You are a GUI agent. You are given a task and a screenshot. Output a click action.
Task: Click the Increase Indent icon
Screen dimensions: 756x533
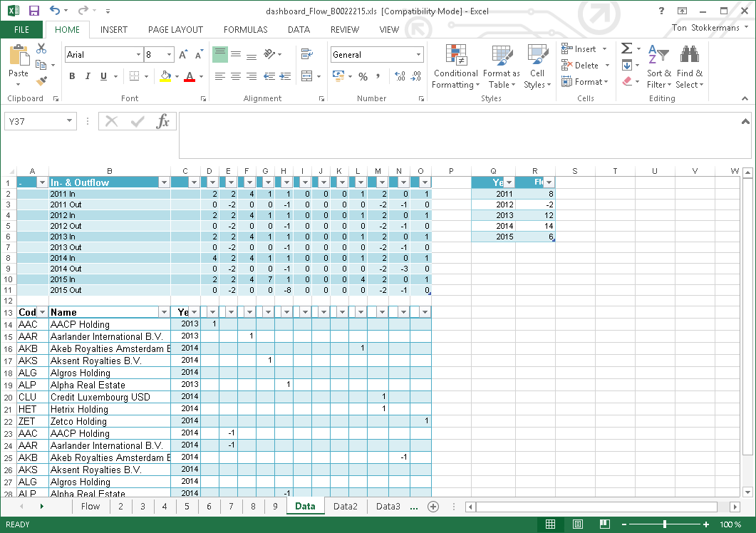pos(285,76)
